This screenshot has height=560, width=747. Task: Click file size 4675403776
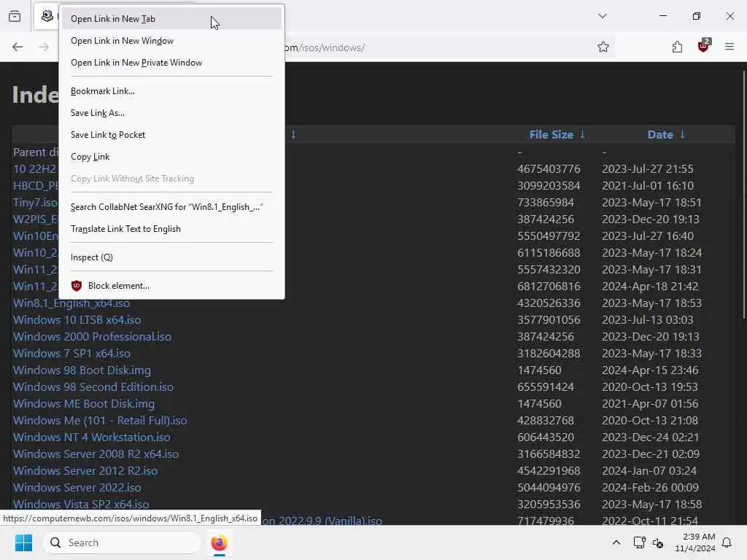click(549, 169)
